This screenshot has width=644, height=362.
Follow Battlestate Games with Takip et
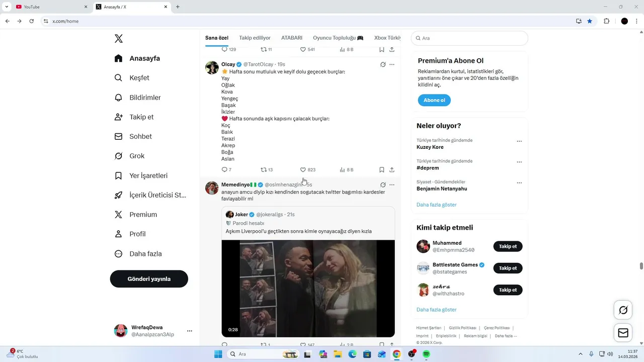(508, 268)
